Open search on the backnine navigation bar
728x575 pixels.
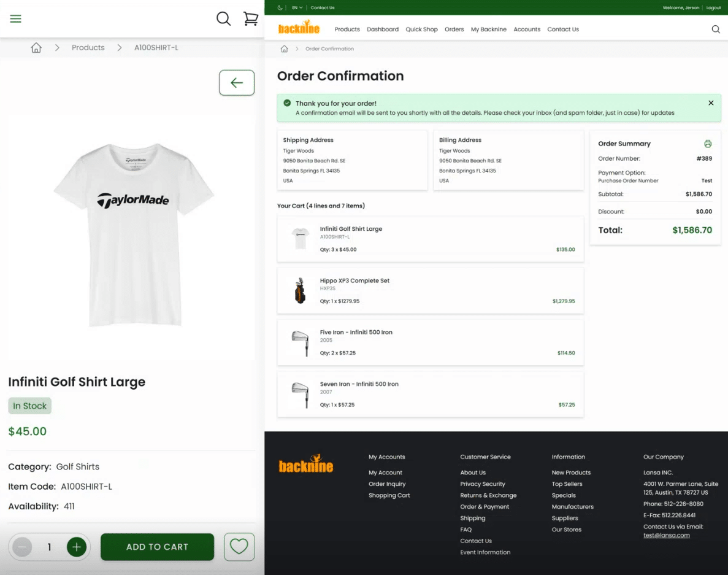coord(716,29)
